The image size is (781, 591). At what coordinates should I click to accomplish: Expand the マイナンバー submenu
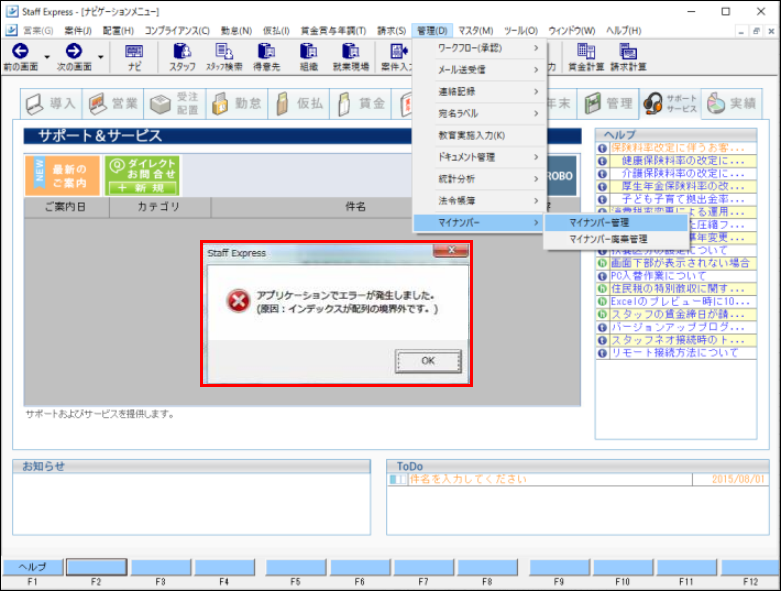(x=480, y=223)
